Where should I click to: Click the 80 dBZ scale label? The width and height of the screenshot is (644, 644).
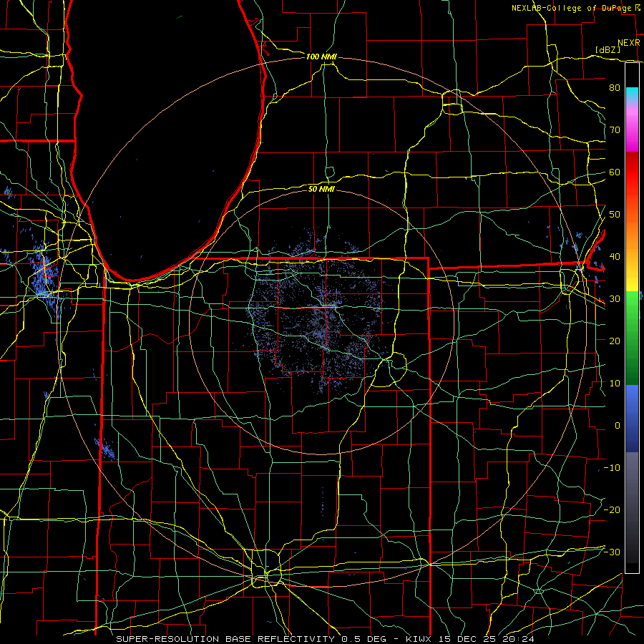pyautogui.click(x=615, y=88)
